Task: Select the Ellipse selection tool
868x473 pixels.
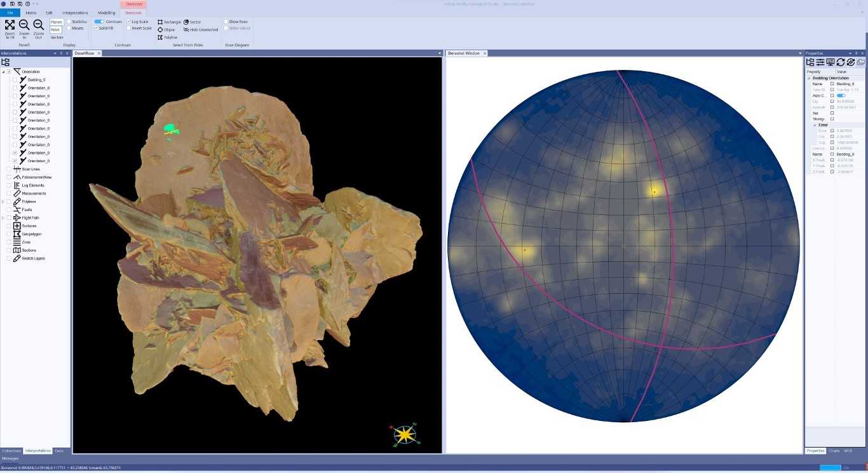Action: (x=169, y=29)
